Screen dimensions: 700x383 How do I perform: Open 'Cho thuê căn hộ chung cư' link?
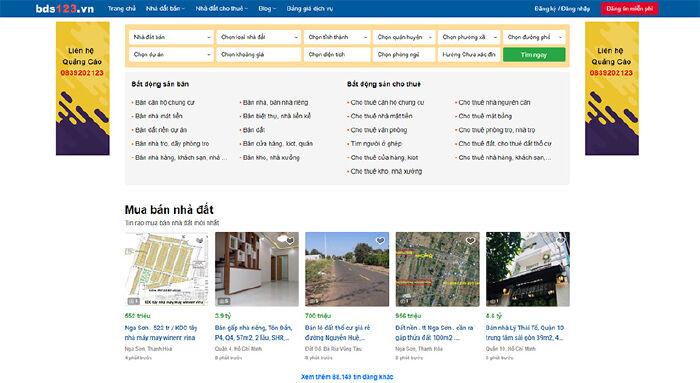click(x=387, y=102)
